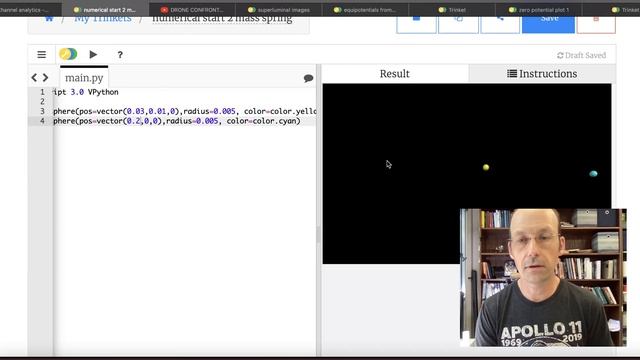Select the main.py file tab

[84, 78]
